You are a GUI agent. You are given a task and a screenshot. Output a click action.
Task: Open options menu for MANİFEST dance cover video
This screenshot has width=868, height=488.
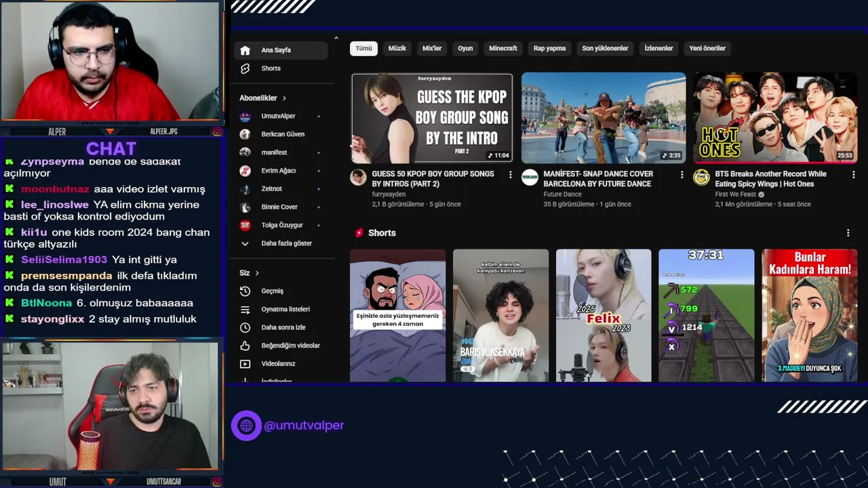pos(682,175)
